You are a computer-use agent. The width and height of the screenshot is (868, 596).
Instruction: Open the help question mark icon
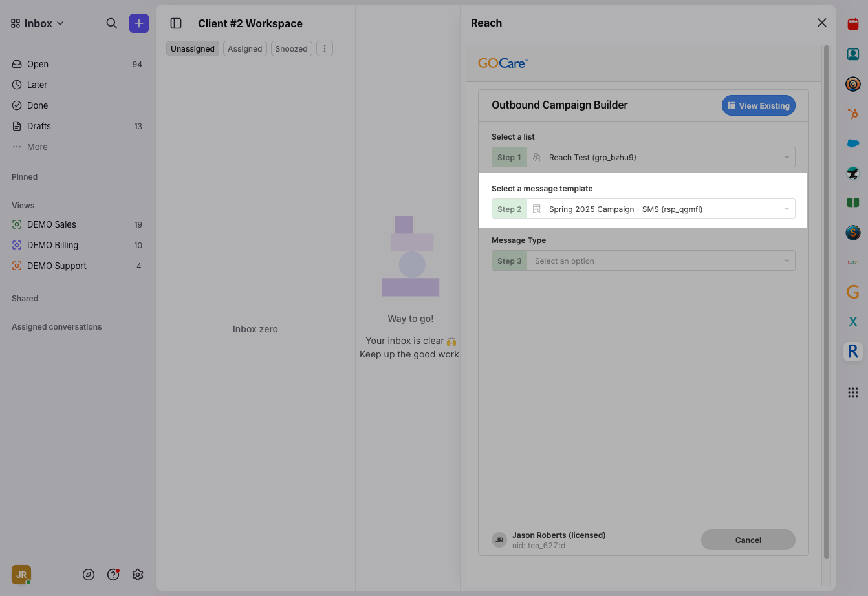point(113,575)
